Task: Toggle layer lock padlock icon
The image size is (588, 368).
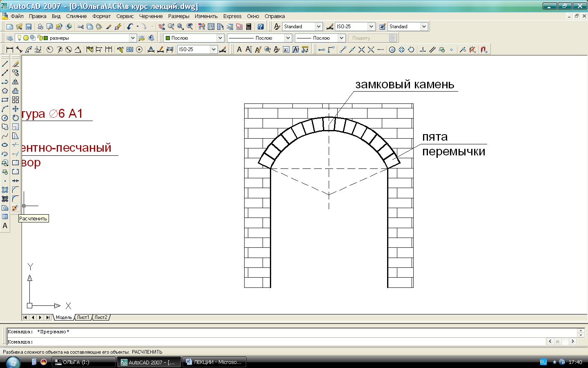Action: (x=39, y=38)
